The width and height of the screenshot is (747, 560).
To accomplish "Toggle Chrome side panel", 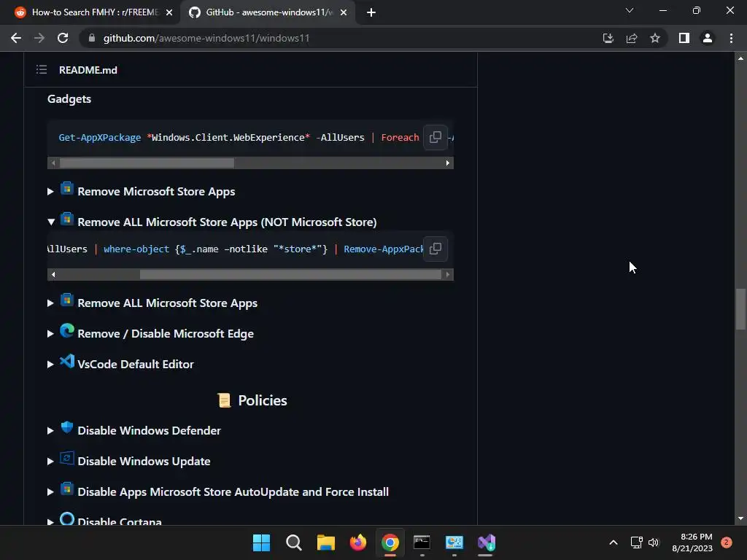I will click(x=684, y=38).
